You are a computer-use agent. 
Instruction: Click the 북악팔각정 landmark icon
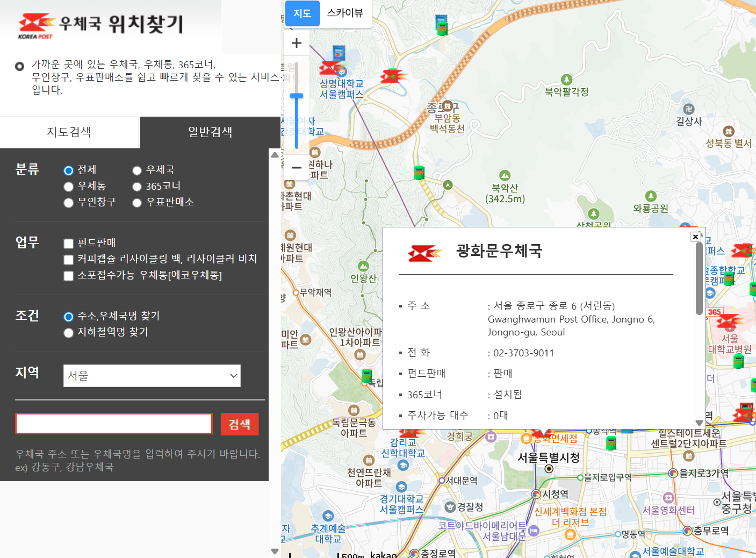pos(566,80)
